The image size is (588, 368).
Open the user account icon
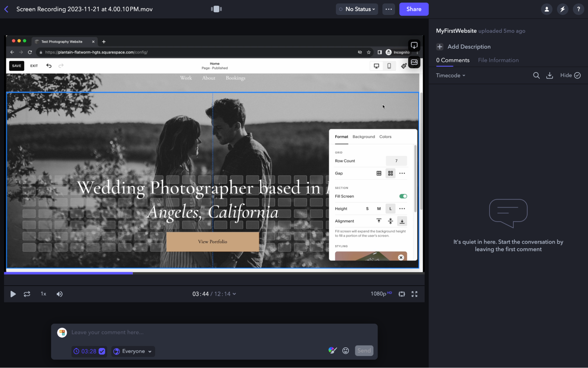pyautogui.click(x=547, y=9)
